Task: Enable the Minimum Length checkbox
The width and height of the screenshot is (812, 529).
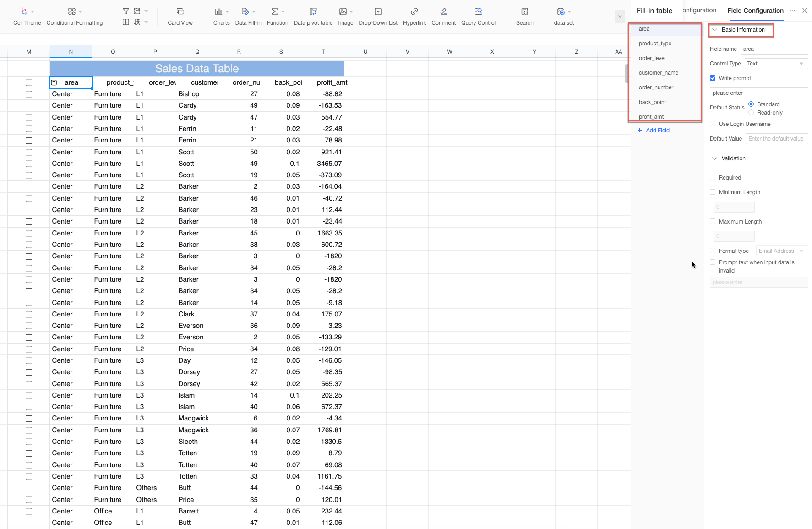Action: (713, 192)
